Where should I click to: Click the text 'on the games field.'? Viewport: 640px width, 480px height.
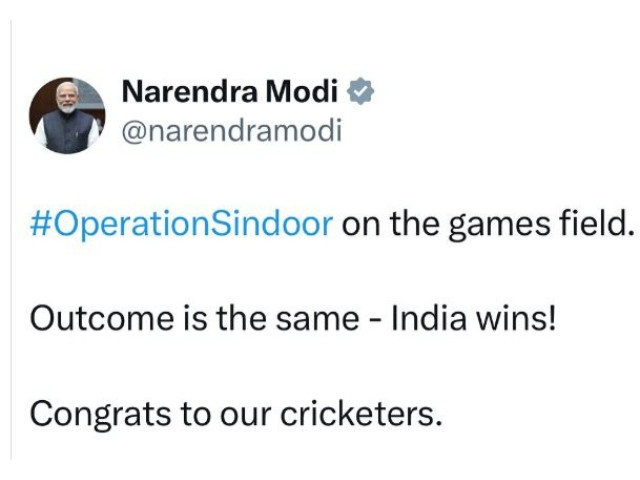[488, 224]
